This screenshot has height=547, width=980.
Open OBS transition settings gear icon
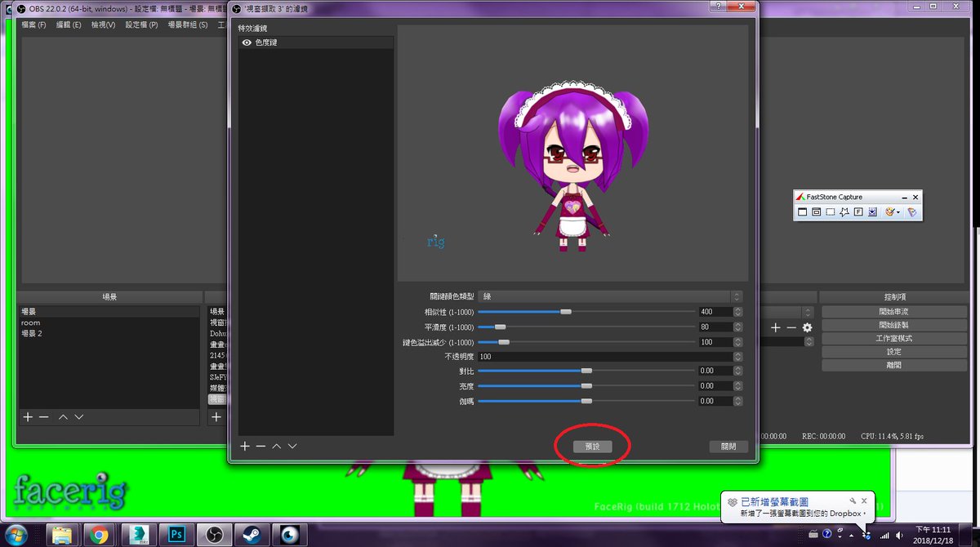[807, 327]
